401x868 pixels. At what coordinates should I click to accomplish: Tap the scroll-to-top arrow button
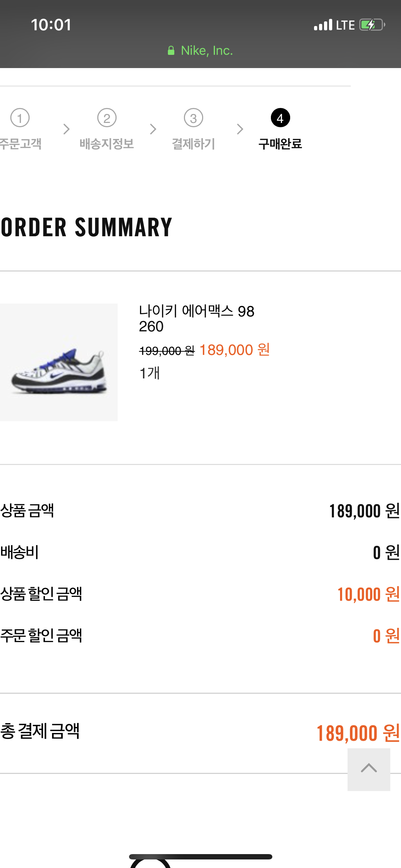(369, 769)
